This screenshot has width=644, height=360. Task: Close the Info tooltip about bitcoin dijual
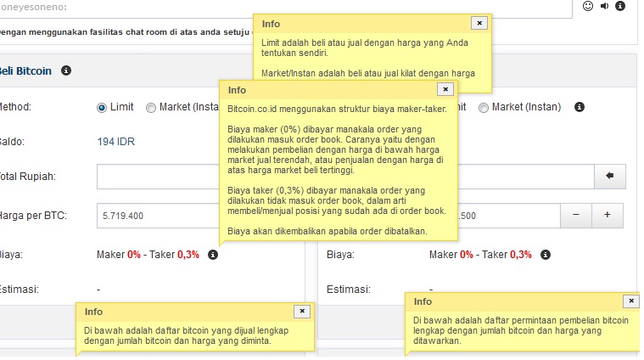click(x=302, y=311)
